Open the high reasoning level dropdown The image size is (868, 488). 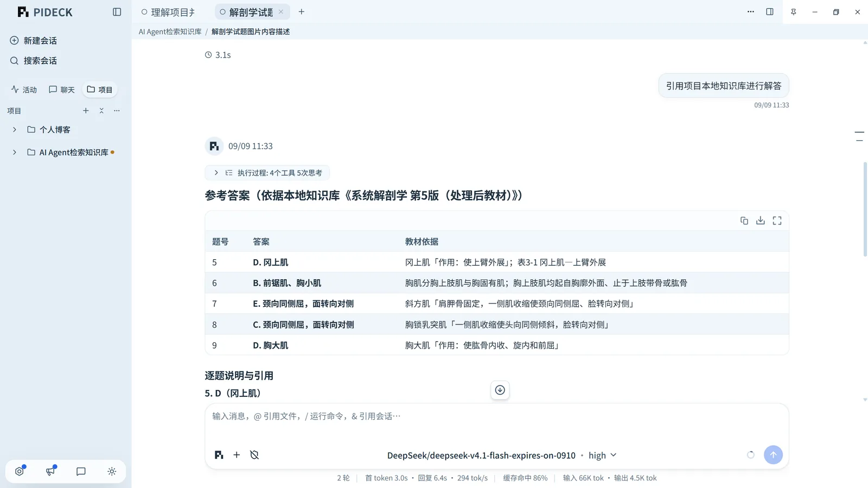click(x=603, y=455)
